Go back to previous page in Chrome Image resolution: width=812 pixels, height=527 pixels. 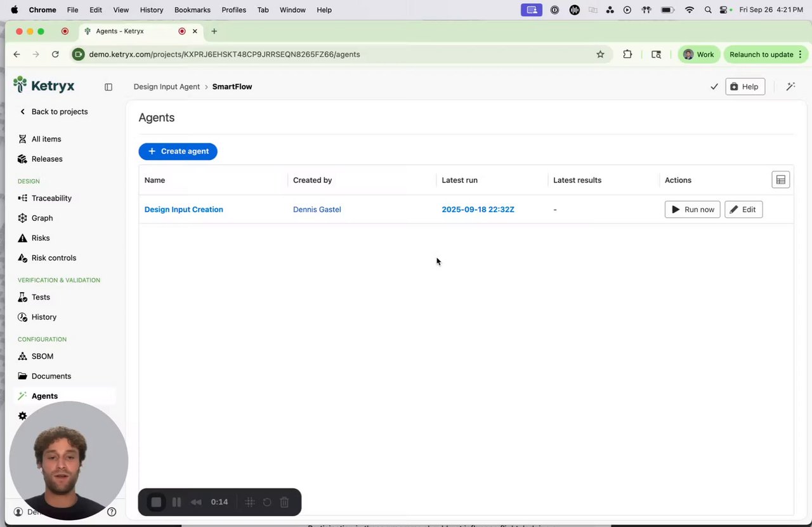[16, 55]
